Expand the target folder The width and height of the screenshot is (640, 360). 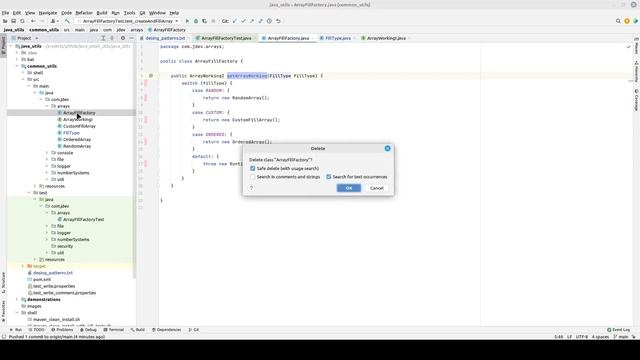(23, 266)
